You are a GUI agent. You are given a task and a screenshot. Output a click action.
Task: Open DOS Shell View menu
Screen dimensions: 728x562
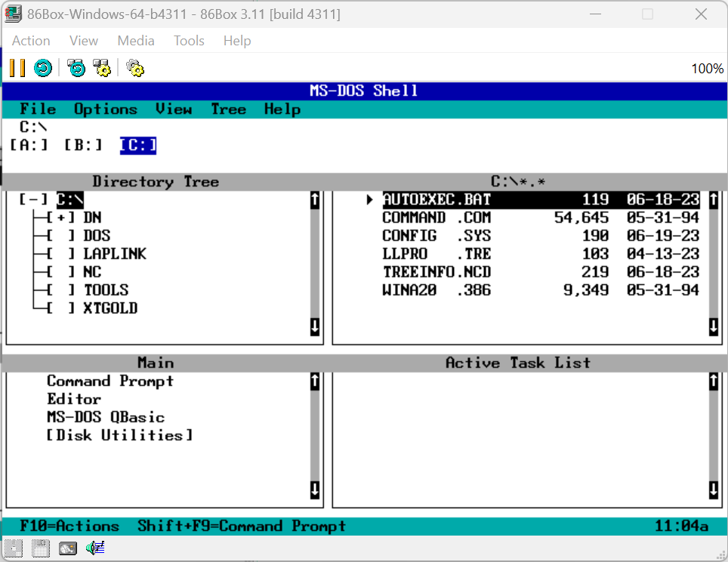click(x=174, y=109)
